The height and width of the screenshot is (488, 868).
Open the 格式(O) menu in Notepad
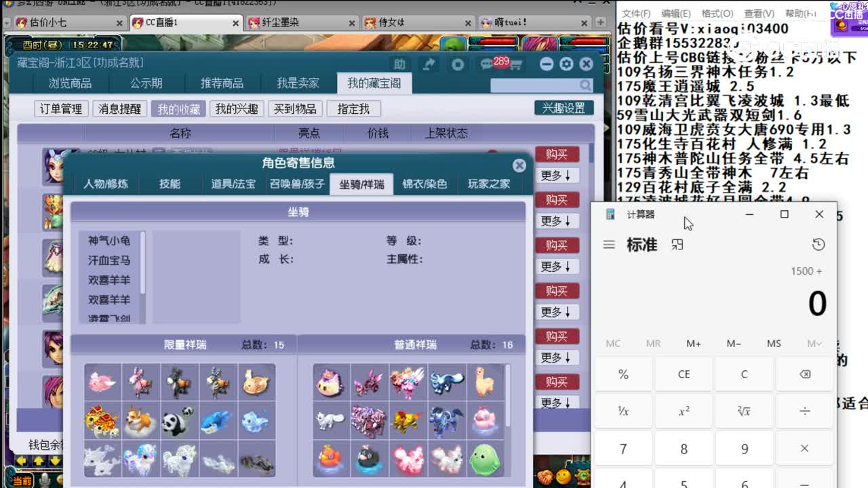pos(717,14)
